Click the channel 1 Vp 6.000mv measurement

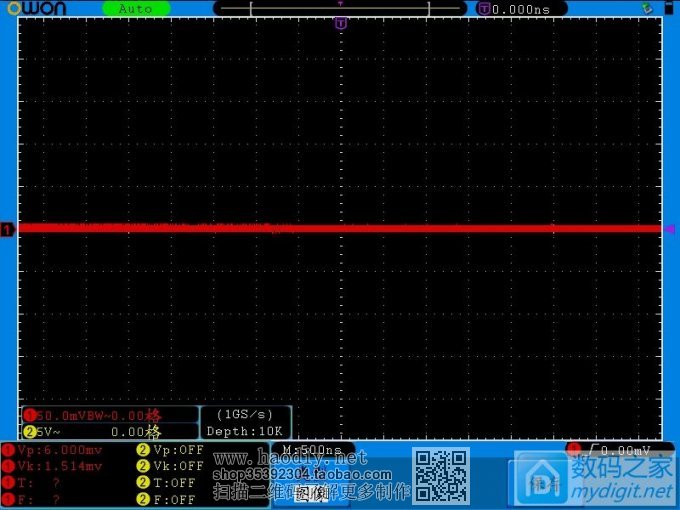[x=59, y=450]
